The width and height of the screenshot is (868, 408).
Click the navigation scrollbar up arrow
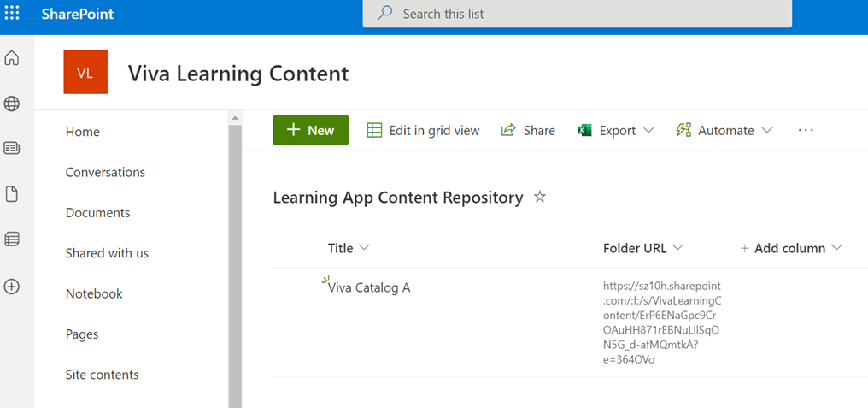pos(235,117)
